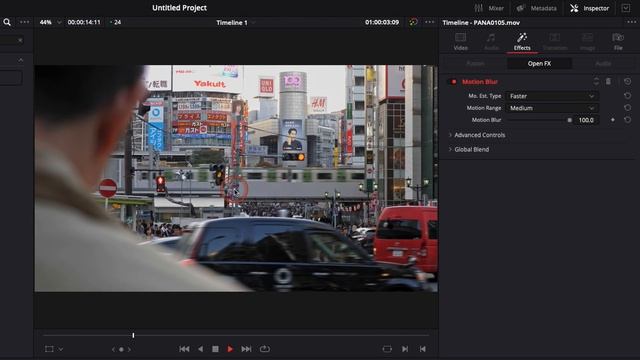Open the Mo. Est. Type dropdown

pos(552,96)
